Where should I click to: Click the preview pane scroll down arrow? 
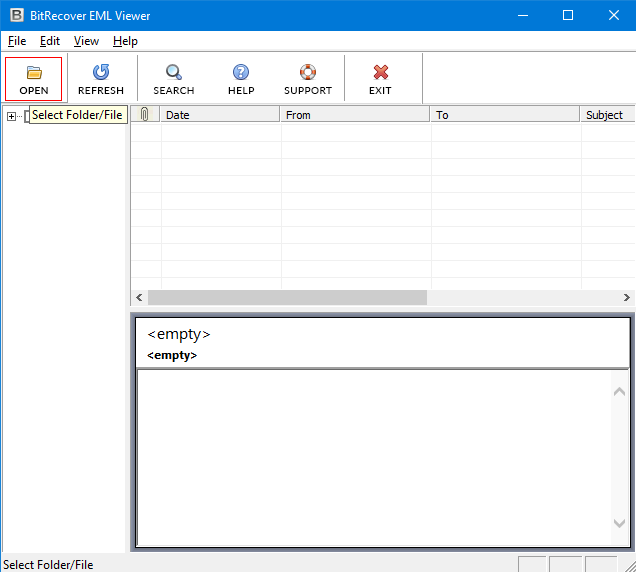(619, 523)
